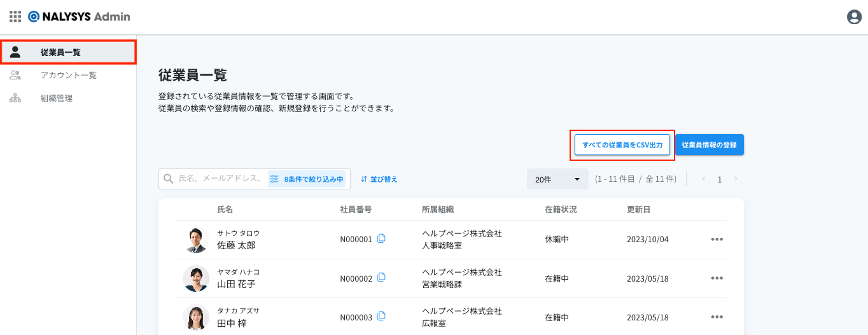Click the NALYSYS Admin logo
The height and width of the screenshot is (335, 868).
click(x=79, y=17)
